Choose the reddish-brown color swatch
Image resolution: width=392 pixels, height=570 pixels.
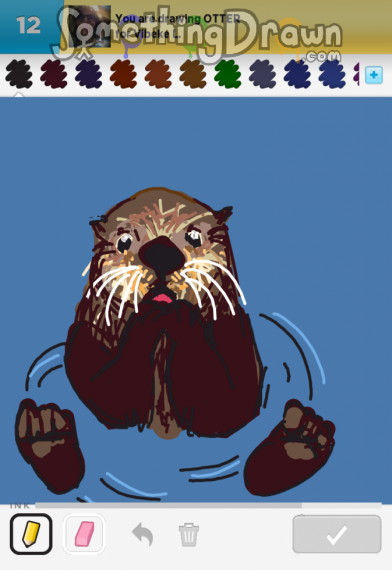point(124,75)
